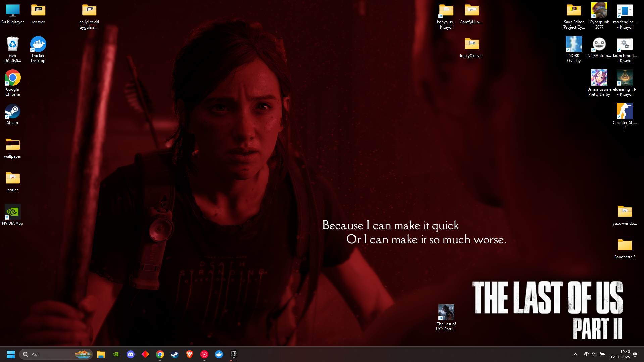Open the volume speaker tray icon
The image size is (644, 362).
tap(594, 354)
